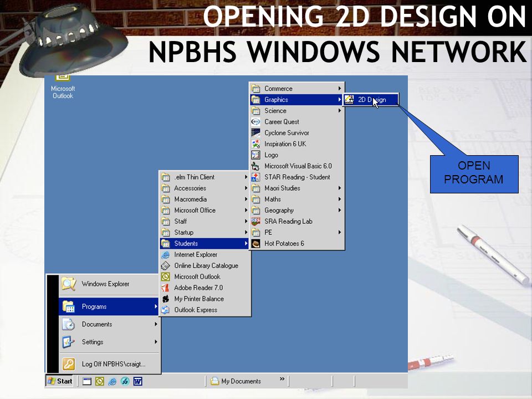The width and height of the screenshot is (532, 399).
Task: Click the Internet Explorer menu icon
Action: [165, 255]
